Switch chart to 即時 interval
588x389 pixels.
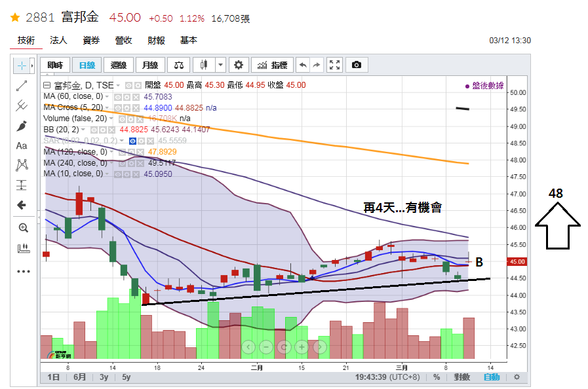click(x=55, y=65)
